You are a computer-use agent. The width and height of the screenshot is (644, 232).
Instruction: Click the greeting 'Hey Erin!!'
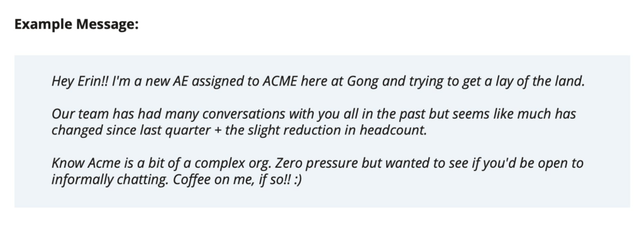pyautogui.click(x=80, y=81)
